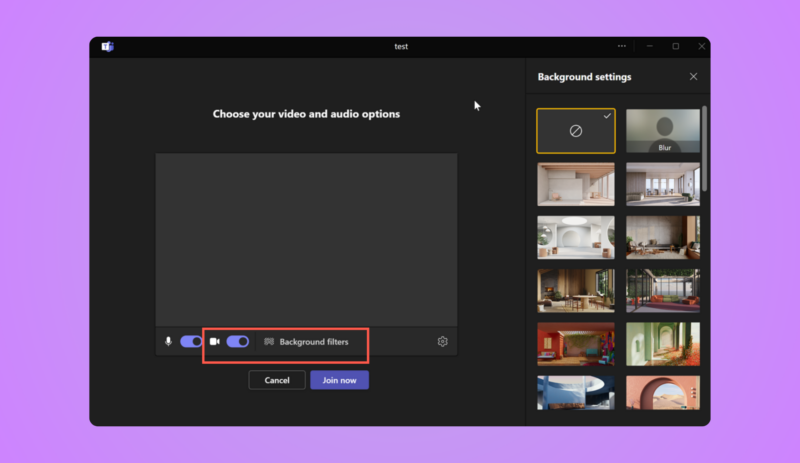Image resolution: width=800 pixels, height=463 pixels.
Task: Open Background filters
Action: [x=307, y=342]
